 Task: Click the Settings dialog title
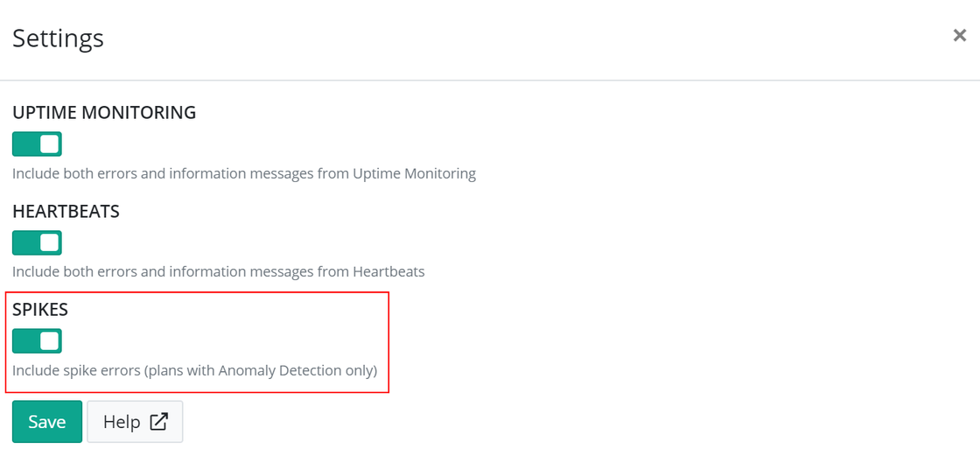pos(58,39)
